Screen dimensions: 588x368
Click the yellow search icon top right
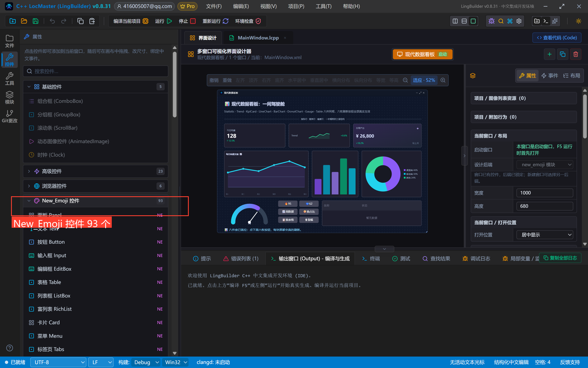(x=501, y=21)
